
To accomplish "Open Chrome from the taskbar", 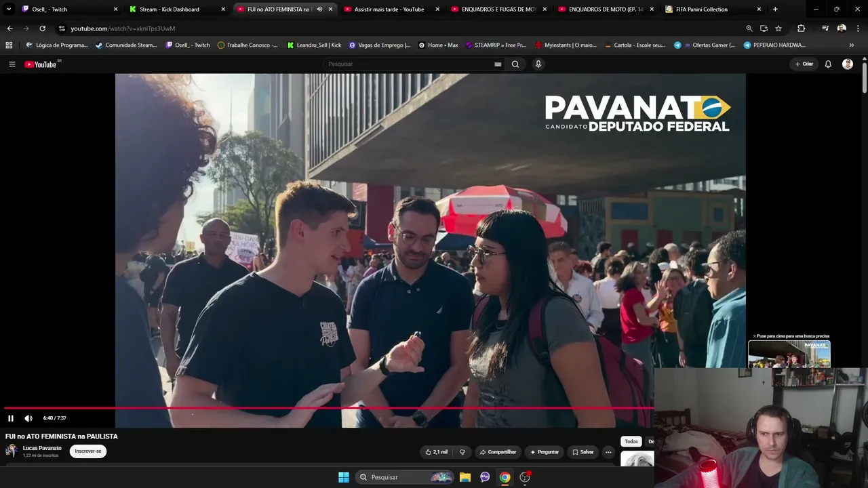I will tap(505, 477).
